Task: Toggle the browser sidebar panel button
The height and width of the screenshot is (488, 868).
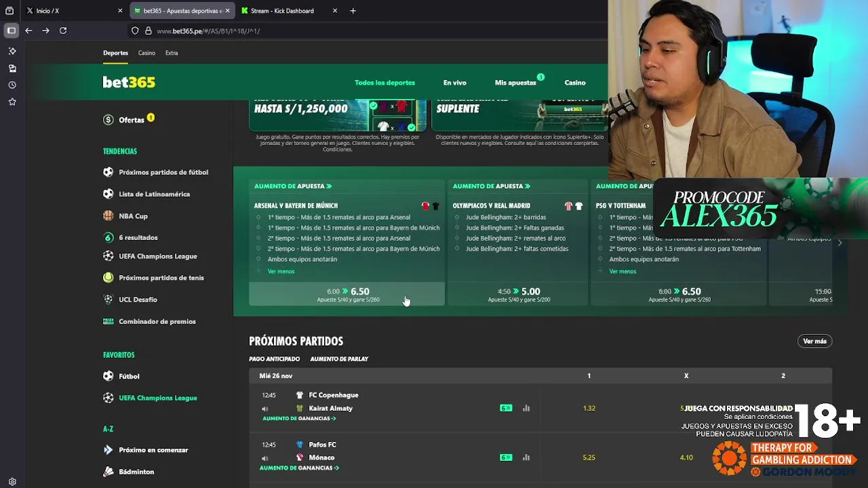Action: tap(12, 30)
